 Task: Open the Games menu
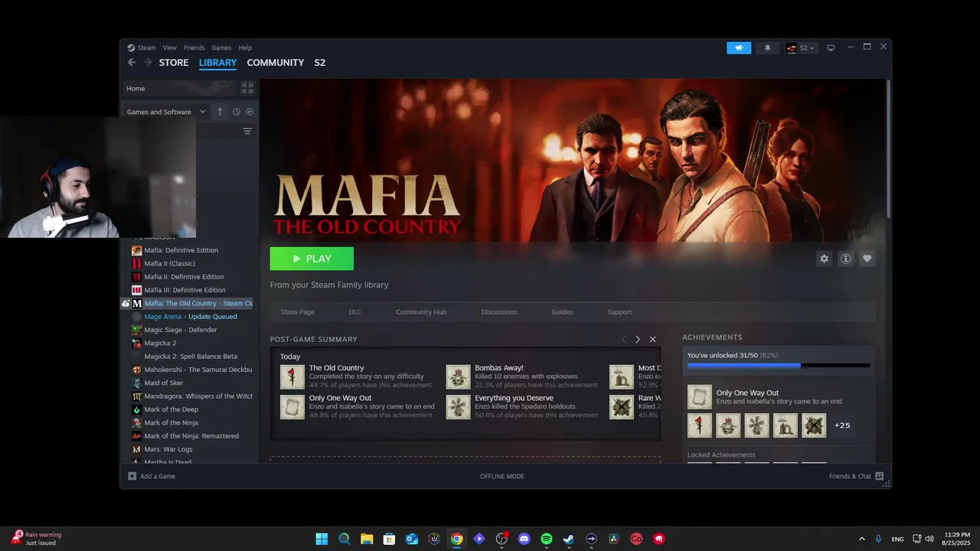[221, 47]
